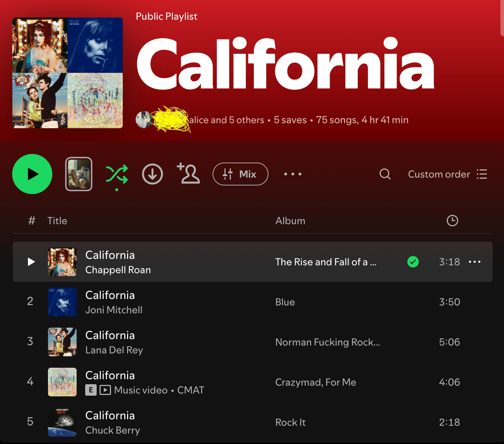
Task: Click the Lana Del Rey track album art
Action: (x=62, y=342)
